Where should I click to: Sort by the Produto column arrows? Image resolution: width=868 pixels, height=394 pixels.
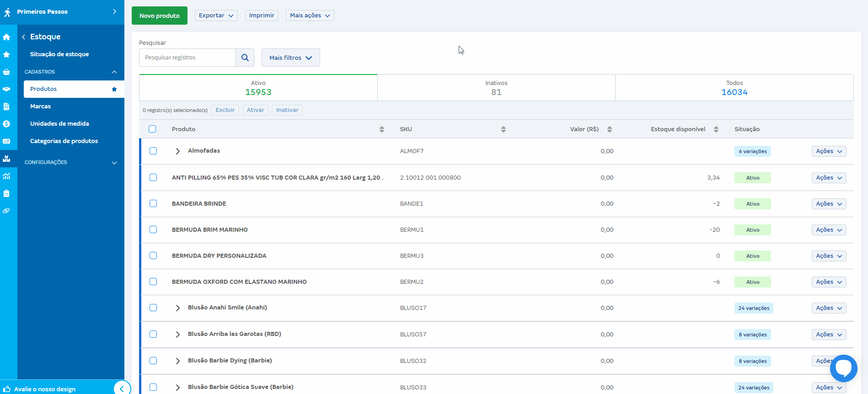[x=382, y=129]
